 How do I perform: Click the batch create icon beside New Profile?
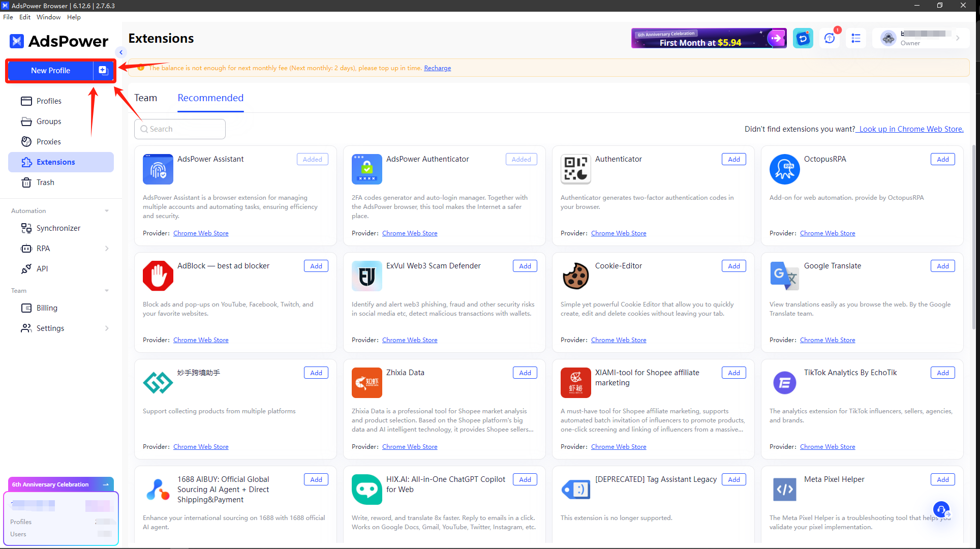click(x=103, y=70)
